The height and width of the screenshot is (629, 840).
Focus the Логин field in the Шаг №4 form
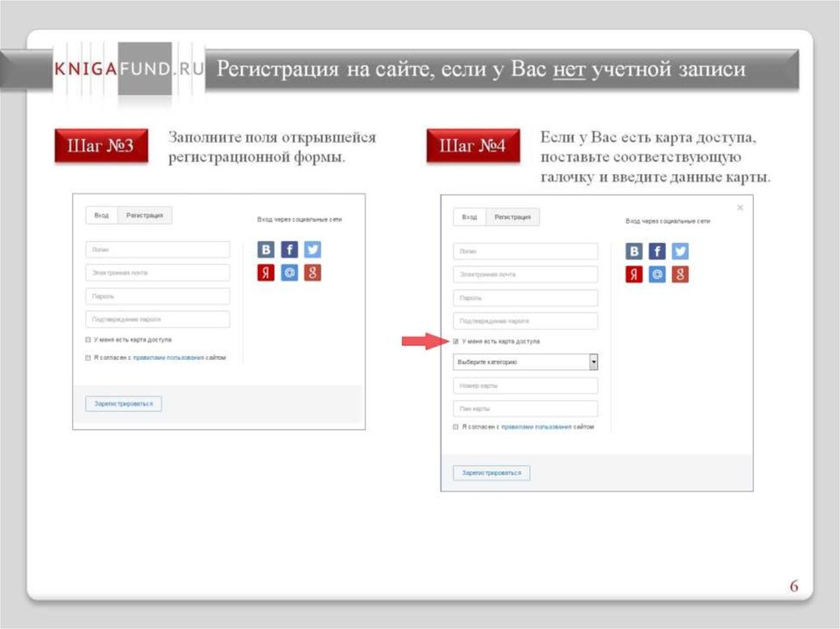(x=526, y=251)
